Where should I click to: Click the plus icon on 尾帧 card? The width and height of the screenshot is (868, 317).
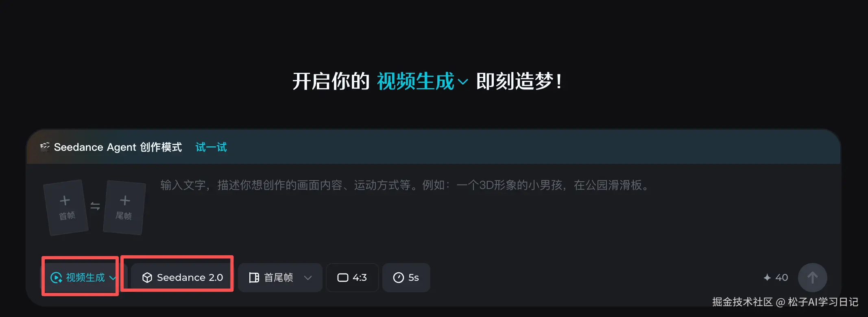(x=125, y=200)
